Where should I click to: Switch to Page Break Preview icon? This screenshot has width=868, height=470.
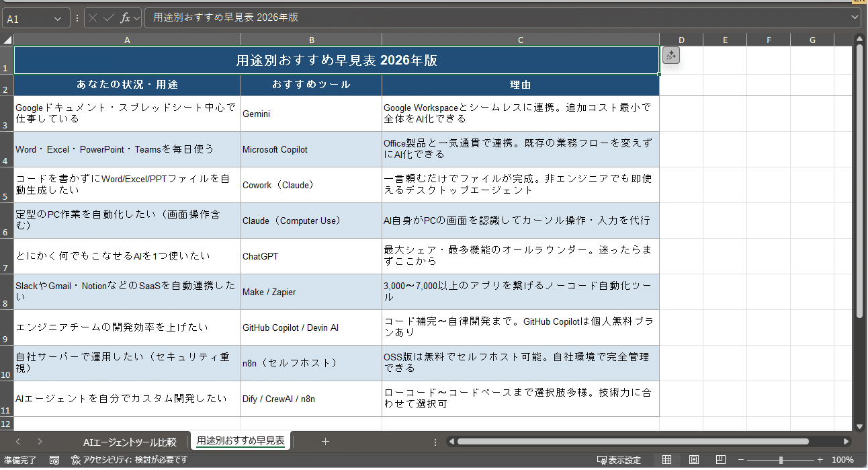click(720, 460)
